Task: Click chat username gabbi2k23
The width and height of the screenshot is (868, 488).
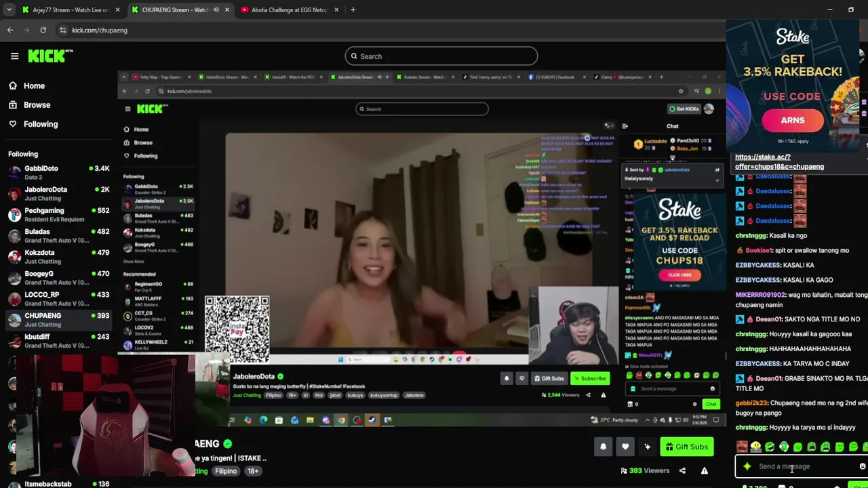Action: (751, 403)
